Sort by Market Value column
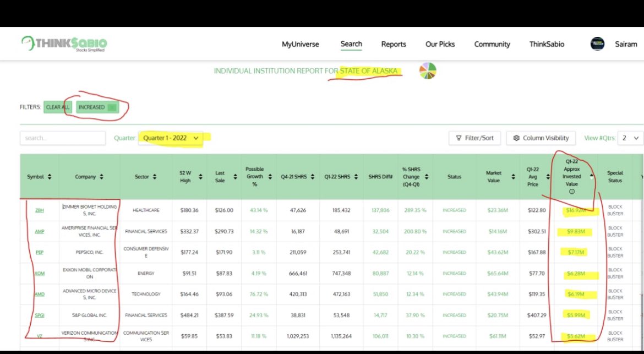The height and width of the screenshot is (354, 644). [513, 177]
